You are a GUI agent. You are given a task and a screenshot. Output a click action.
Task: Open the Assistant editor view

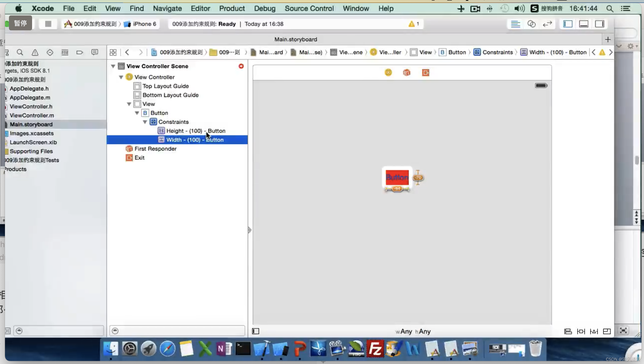click(531, 24)
